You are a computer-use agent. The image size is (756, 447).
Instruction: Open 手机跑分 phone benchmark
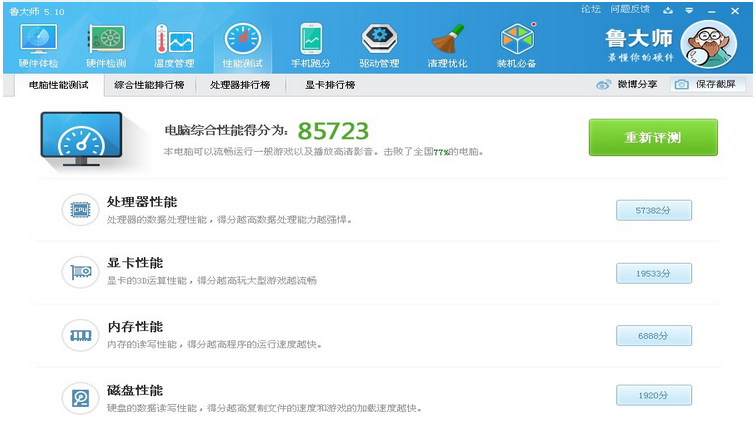click(311, 46)
